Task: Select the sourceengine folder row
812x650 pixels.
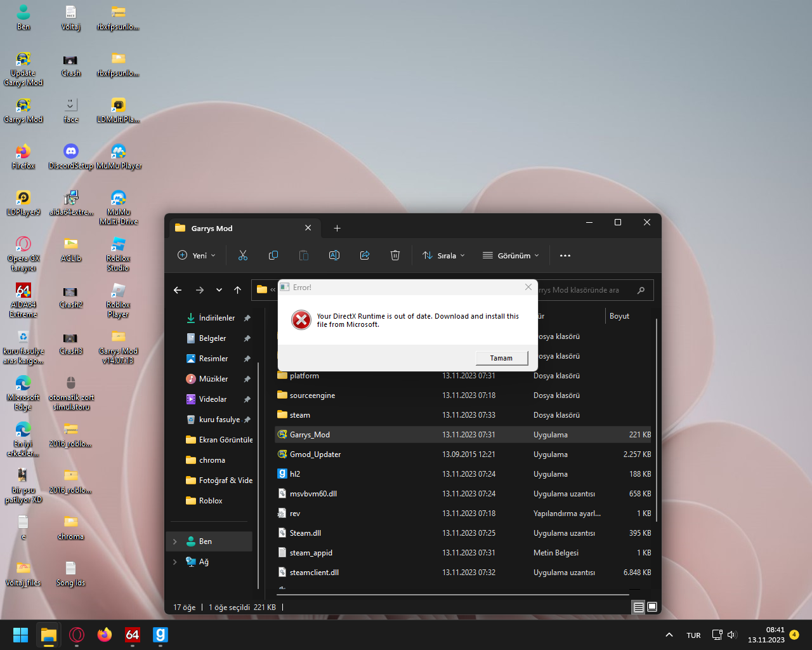Action: click(x=463, y=395)
